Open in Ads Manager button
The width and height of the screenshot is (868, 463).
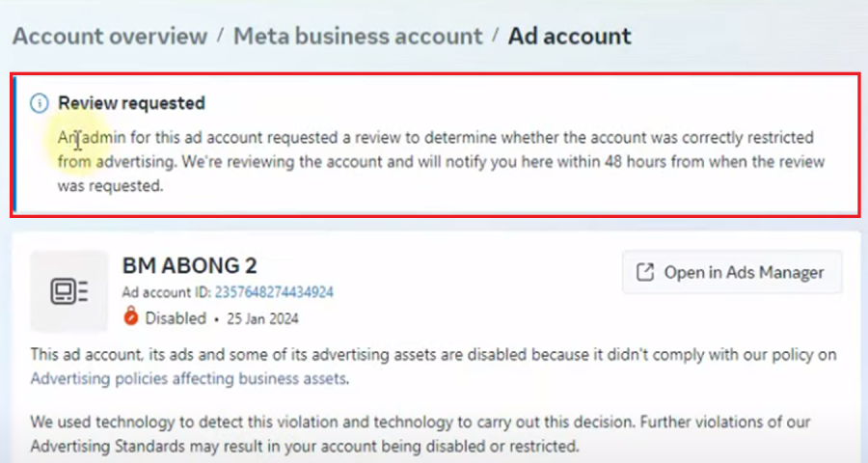(732, 272)
